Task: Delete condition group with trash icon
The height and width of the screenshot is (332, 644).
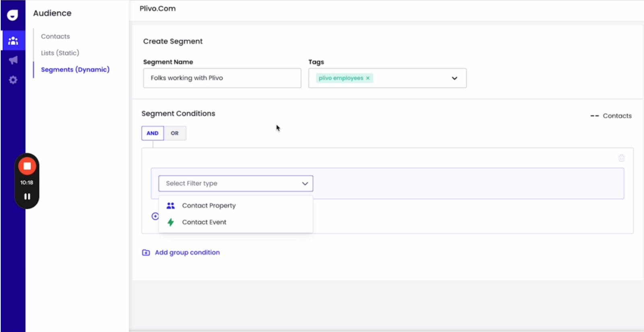Action: pyautogui.click(x=621, y=158)
